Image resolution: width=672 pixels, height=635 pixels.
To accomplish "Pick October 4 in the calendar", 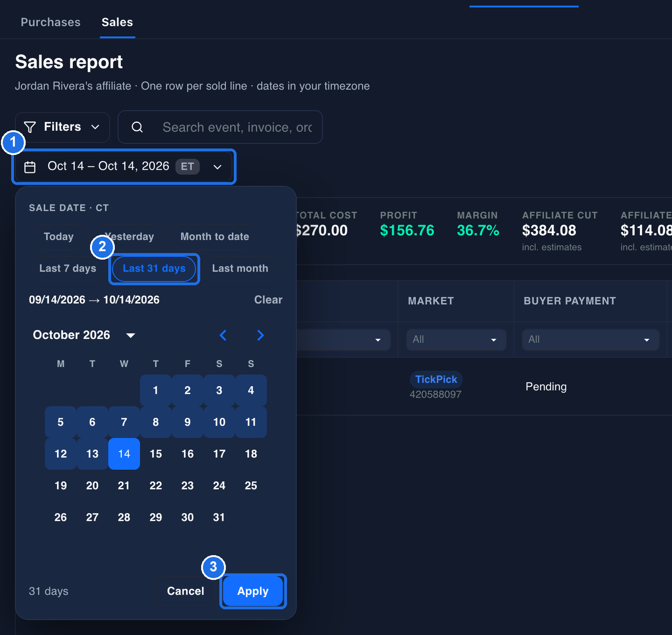I will (251, 390).
